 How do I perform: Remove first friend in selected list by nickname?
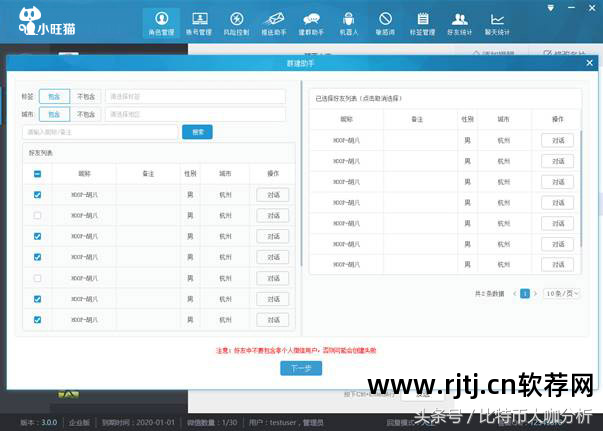pos(346,140)
